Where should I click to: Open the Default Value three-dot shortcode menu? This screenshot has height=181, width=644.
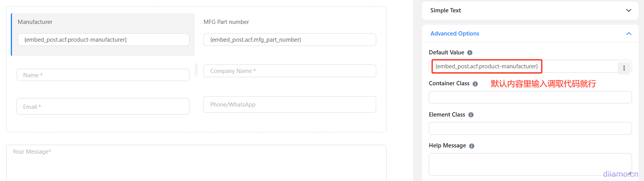click(x=624, y=68)
